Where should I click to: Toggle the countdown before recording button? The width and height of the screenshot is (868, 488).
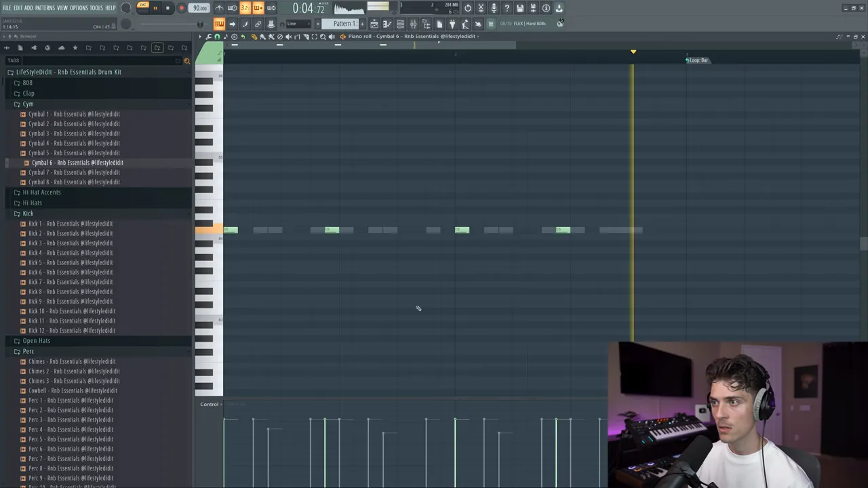245,8
